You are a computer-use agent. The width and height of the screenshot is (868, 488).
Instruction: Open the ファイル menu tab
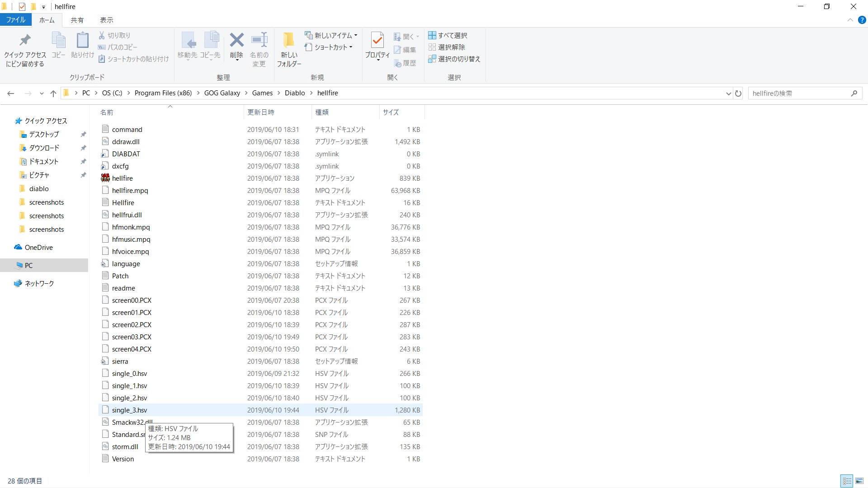(15, 20)
